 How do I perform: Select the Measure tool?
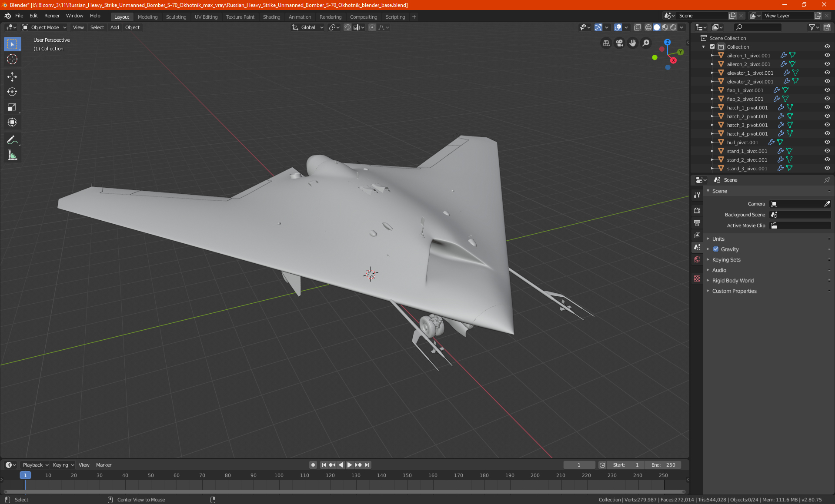pos(12,155)
